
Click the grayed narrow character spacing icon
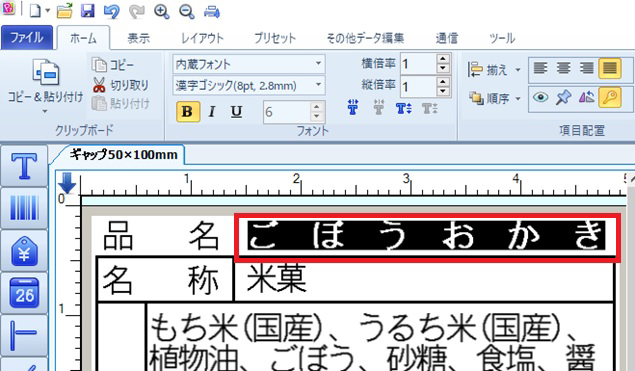click(x=379, y=108)
